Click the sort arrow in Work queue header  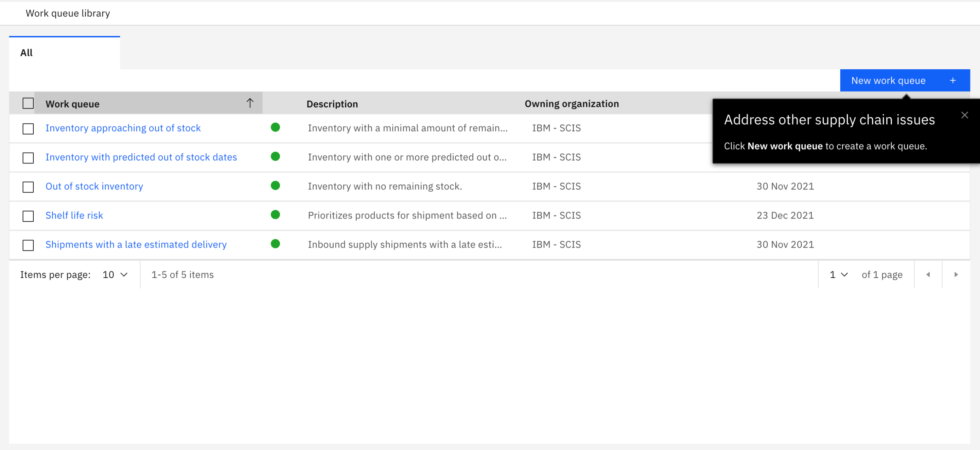250,103
